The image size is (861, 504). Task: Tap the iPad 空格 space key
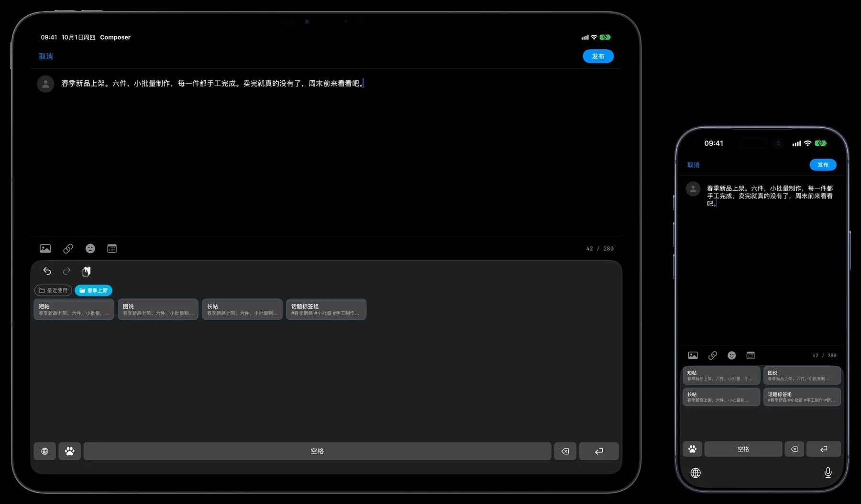tap(317, 451)
